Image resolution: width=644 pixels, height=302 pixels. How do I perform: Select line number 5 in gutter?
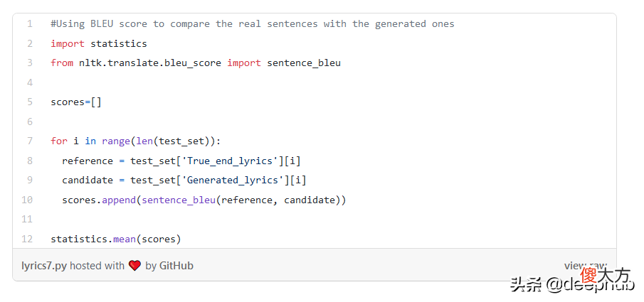click(x=30, y=102)
